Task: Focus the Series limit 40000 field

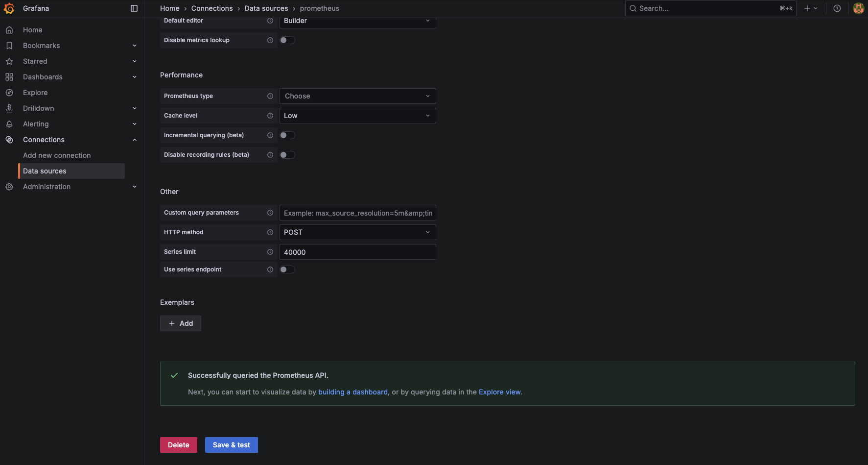Action: [x=357, y=252]
